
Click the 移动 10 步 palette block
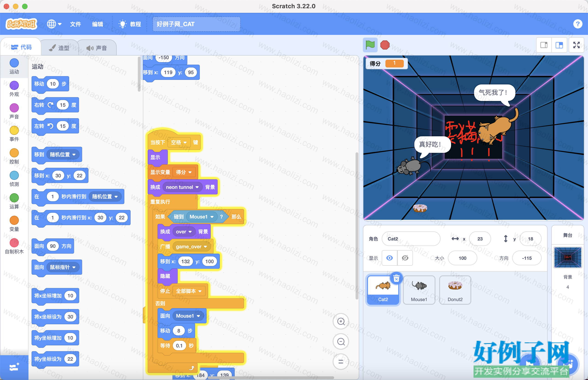(x=50, y=84)
